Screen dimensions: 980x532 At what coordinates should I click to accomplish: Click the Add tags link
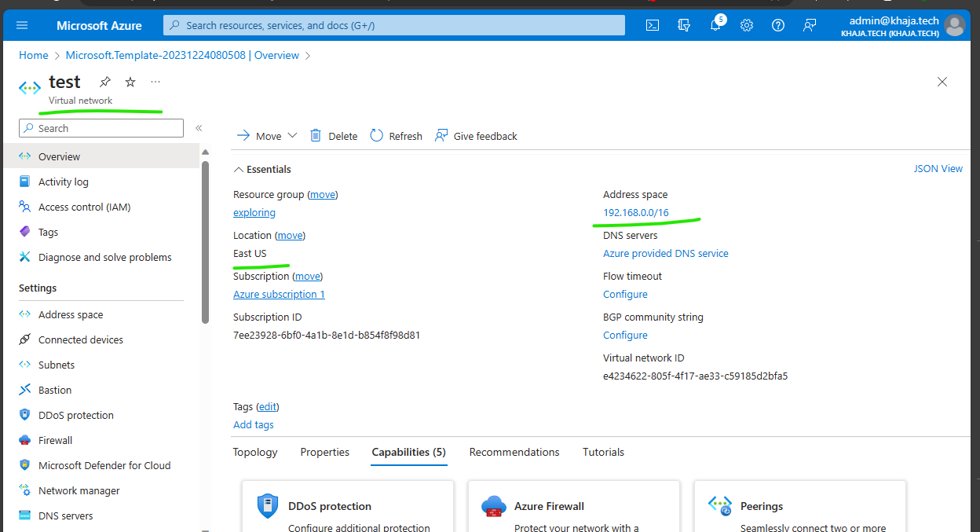(x=254, y=424)
